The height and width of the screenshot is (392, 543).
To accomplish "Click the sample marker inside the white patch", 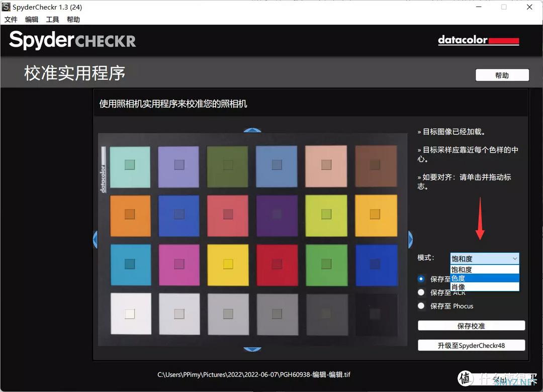I will click(130, 314).
